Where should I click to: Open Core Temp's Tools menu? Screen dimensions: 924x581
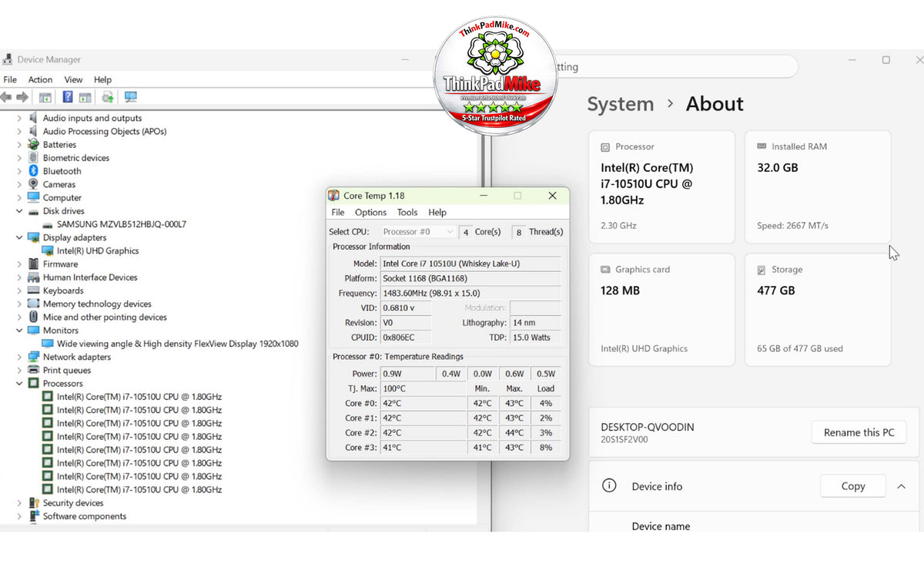pos(407,213)
